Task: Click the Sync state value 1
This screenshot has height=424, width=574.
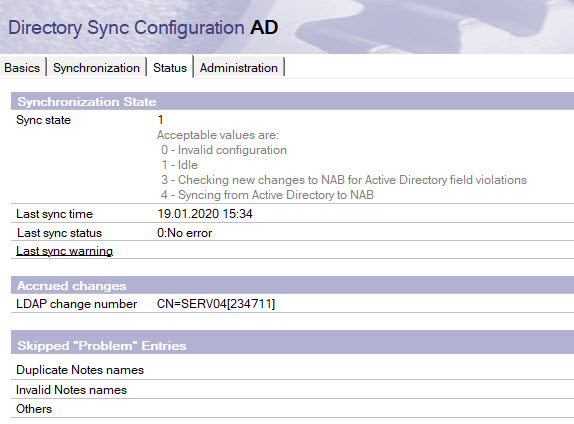Action: [x=160, y=120]
